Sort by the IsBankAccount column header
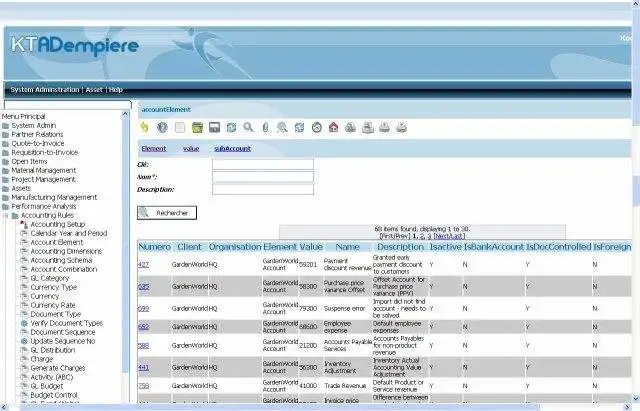The width and height of the screenshot is (640, 411). click(x=493, y=247)
